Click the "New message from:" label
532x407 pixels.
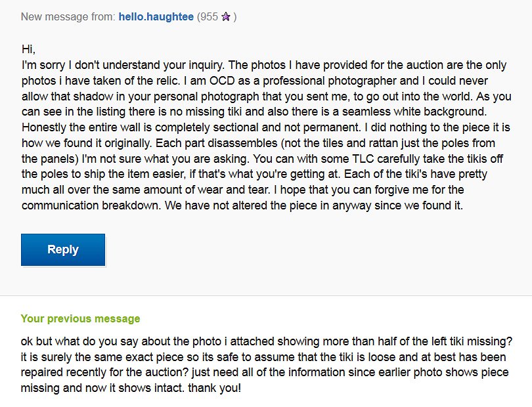[68, 16]
